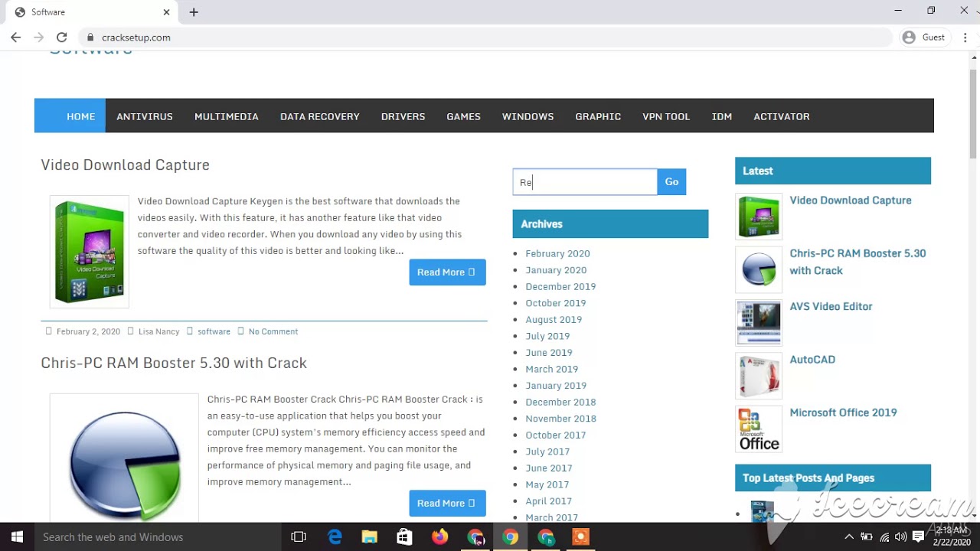Open Chrome's three-dot menu
The height and width of the screenshot is (551, 980).
click(x=964, y=37)
